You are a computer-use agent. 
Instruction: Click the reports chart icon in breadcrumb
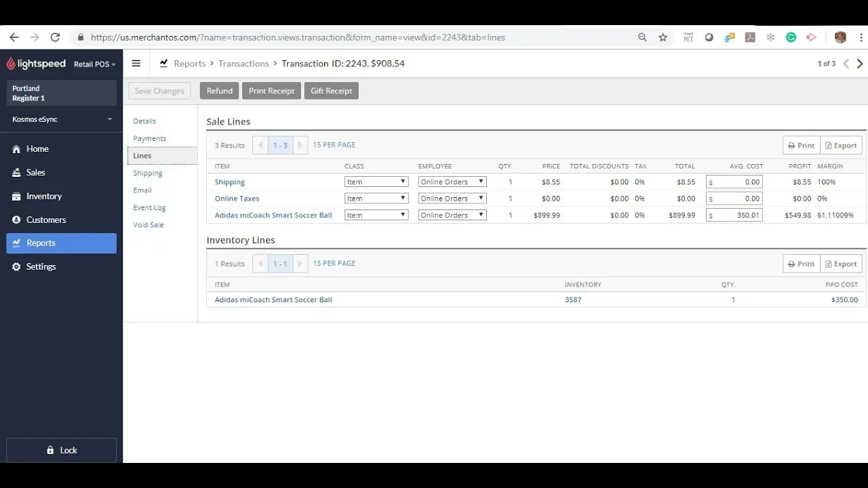pyautogui.click(x=163, y=63)
